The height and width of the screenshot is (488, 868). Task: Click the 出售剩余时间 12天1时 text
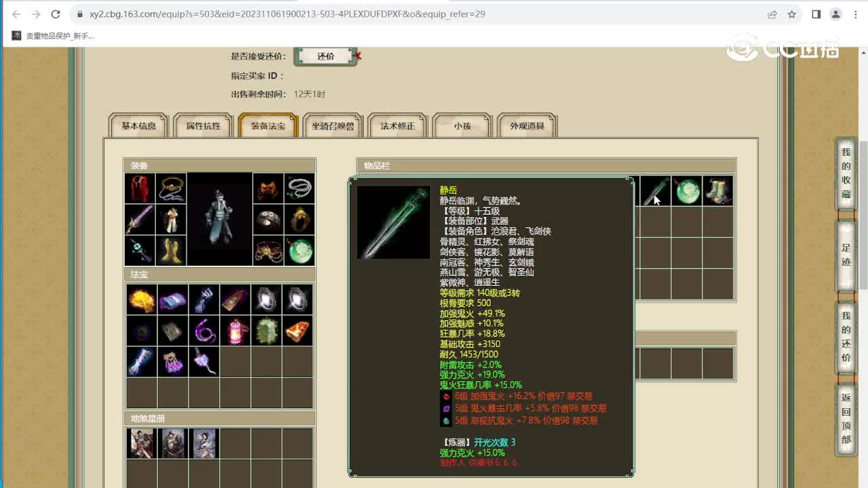[278, 94]
